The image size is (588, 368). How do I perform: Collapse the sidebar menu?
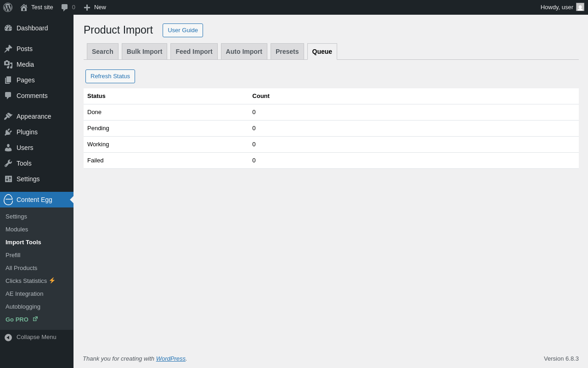coord(30,337)
